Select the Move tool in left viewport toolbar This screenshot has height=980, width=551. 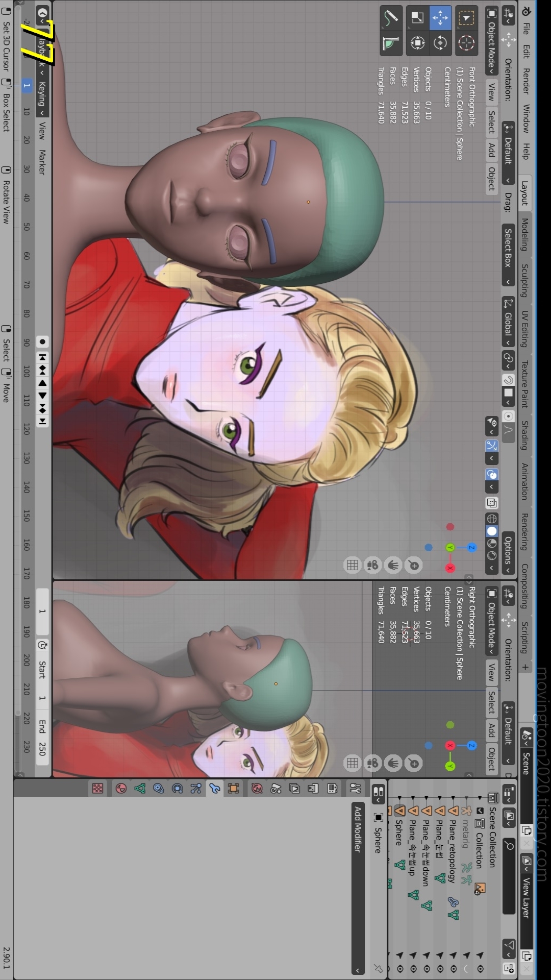coord(440,18)
